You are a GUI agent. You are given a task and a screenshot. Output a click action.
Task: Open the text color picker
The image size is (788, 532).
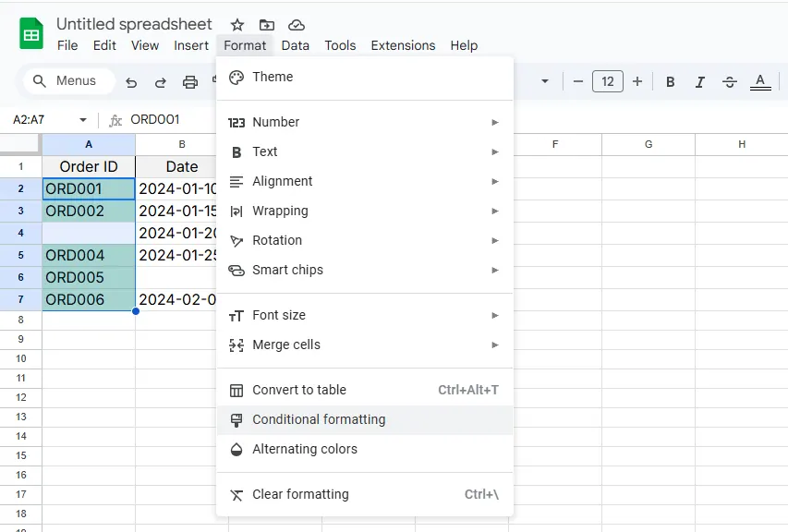pos(760,81)
